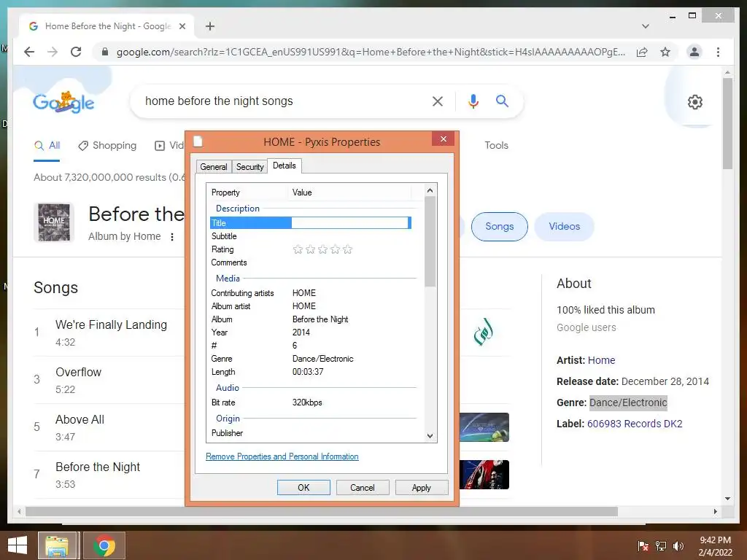Open a new Chrome tab
Image resolution: width=747 pixels, height=560 pixels.
[x=210, y=26]
